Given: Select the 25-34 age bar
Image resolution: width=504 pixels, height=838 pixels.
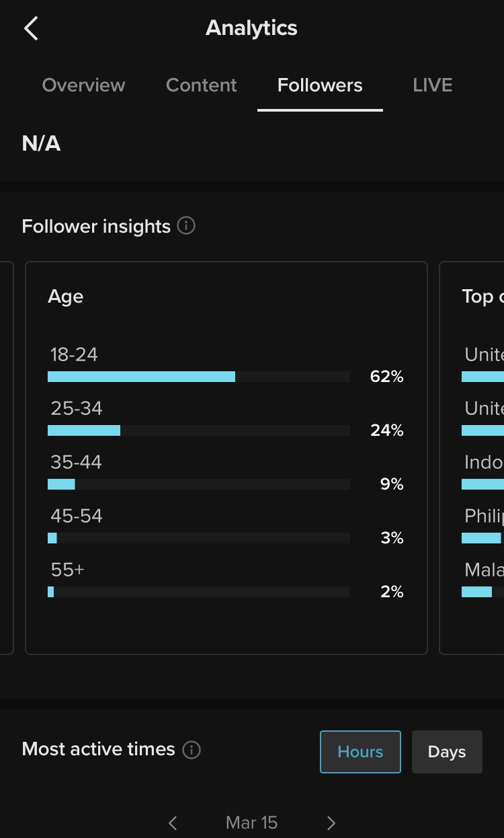Looking at the screenshot, I should (x=199, y=430).
